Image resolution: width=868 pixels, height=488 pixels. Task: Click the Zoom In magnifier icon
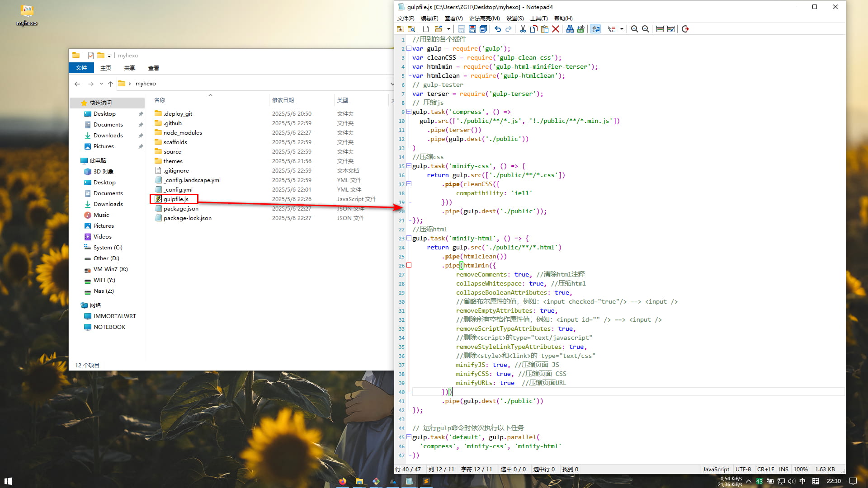tap(635, 29)
